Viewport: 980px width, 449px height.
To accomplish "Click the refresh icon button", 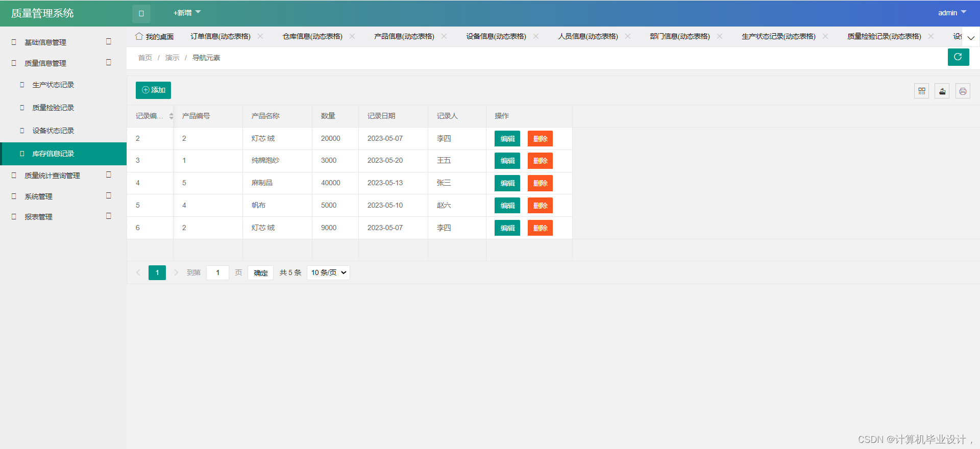I will (x=958, y=57).
